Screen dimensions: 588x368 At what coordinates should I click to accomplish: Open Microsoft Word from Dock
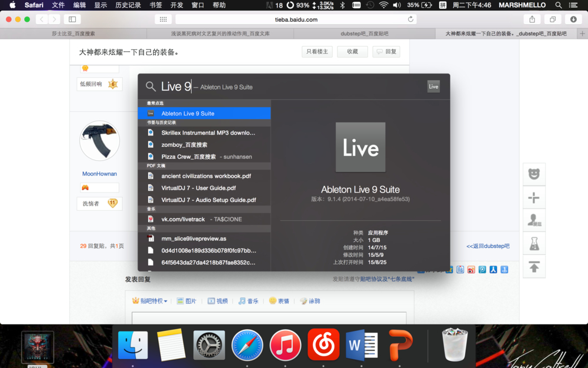coord(362,345)
